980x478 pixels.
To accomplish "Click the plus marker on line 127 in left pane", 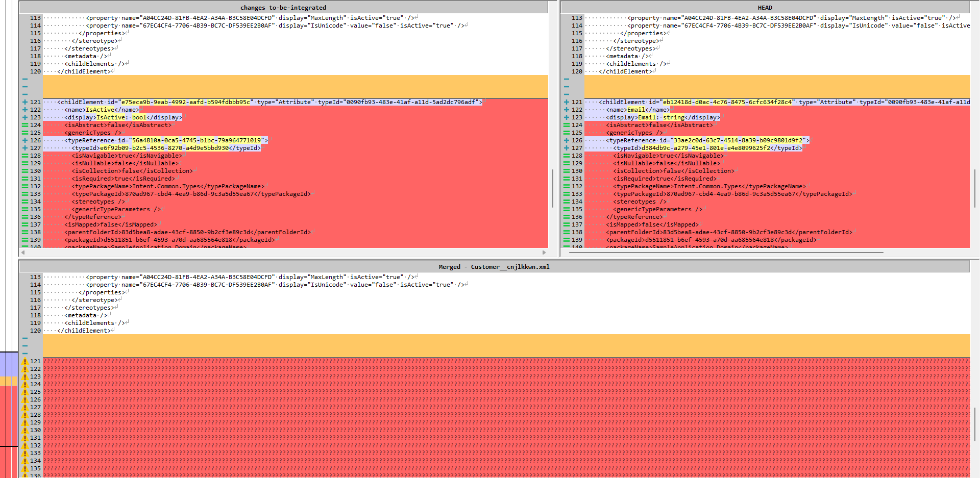I will [x=24, y=148].
